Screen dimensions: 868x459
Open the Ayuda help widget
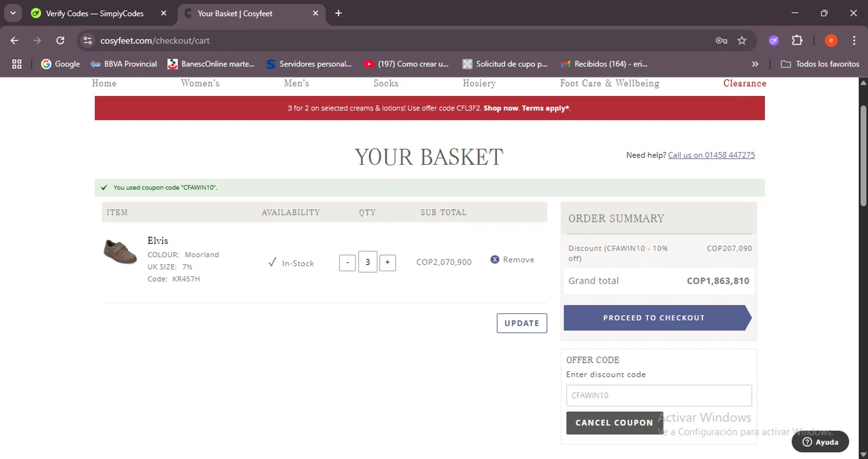coord(820,442)
